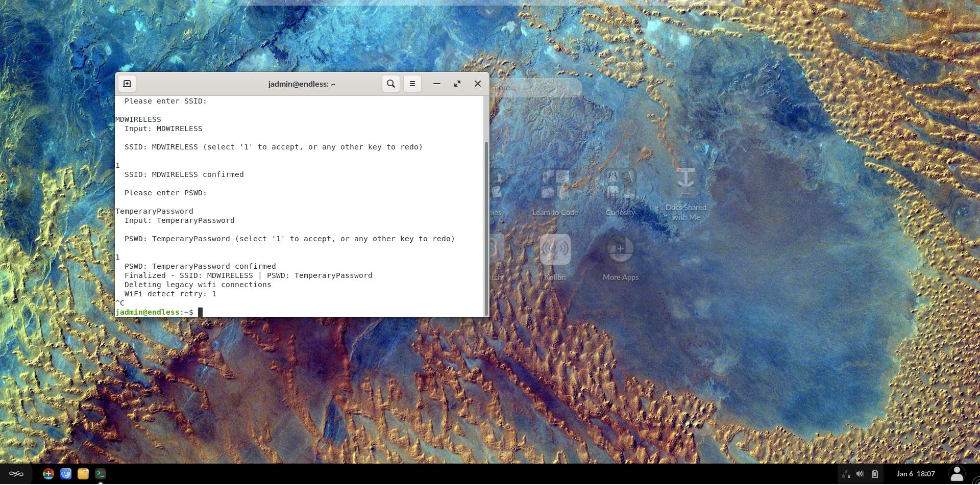Click the 'Deleting legacy wifi connections' line
Screen dimensions: 980x485
[x=198, y=285]
